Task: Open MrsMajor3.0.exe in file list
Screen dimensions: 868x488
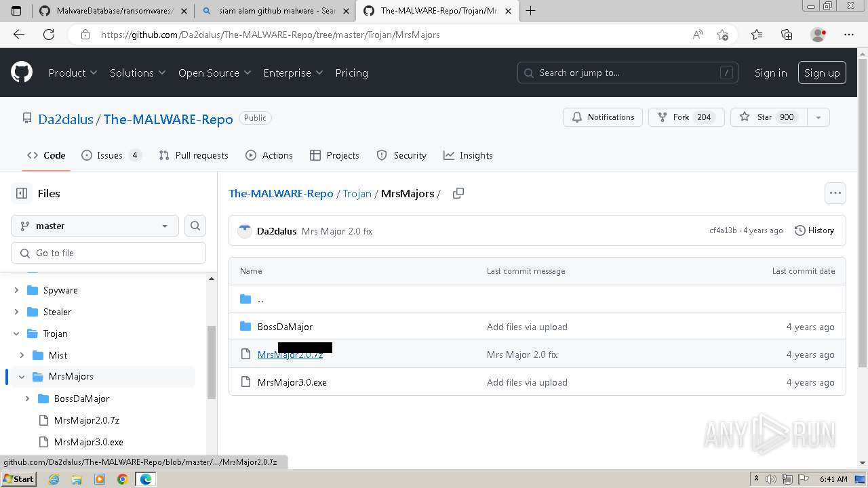Action: [292, 382]
